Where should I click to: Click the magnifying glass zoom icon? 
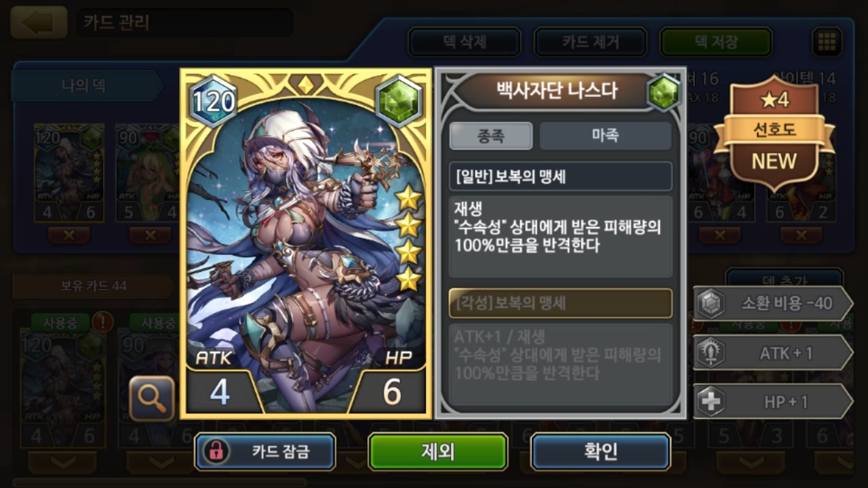(151, 399)
